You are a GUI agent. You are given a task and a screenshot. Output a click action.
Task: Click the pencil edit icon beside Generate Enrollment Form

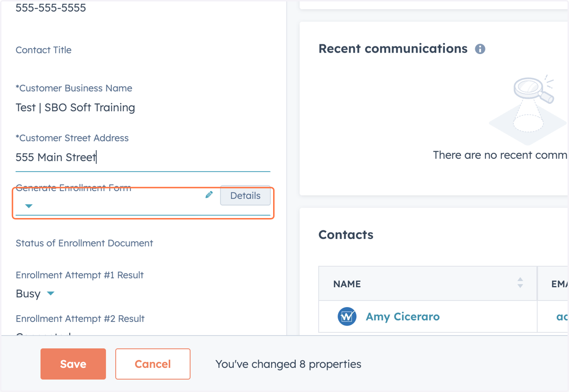209,195
